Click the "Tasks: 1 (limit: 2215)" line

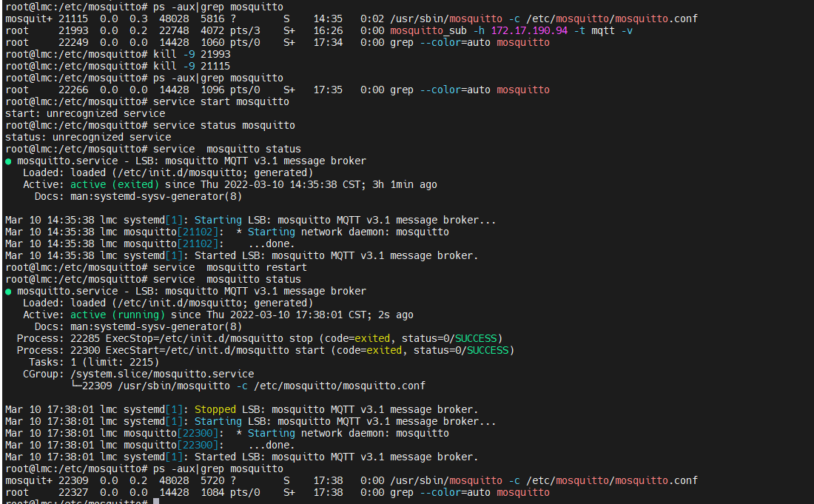coord(94,362)
